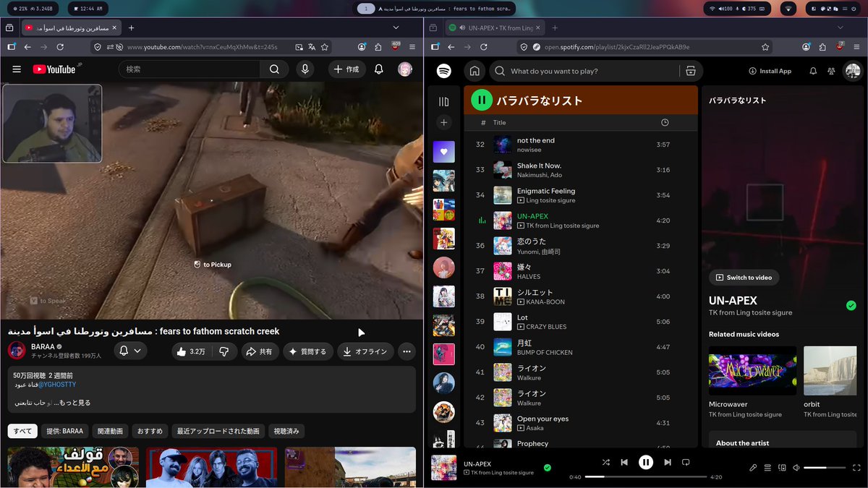This screenshot has width=868, height=488.
Task: Enter Spotify full screen
Action: point(856,468)
